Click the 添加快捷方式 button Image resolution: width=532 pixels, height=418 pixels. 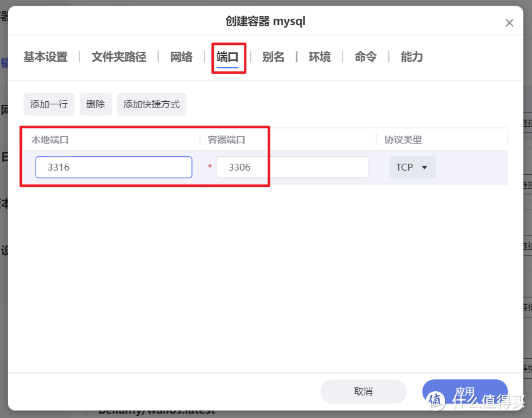pyautogui.click(x=151, y=104)
